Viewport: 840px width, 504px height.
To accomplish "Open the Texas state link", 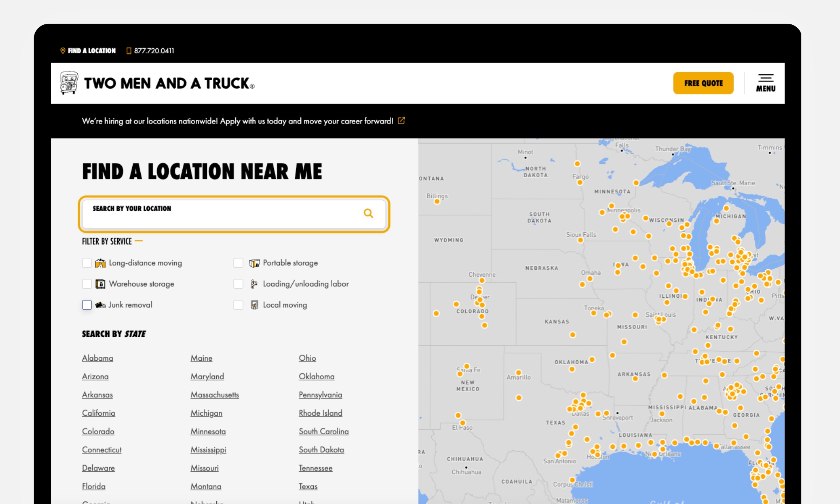I will [308, 486].
